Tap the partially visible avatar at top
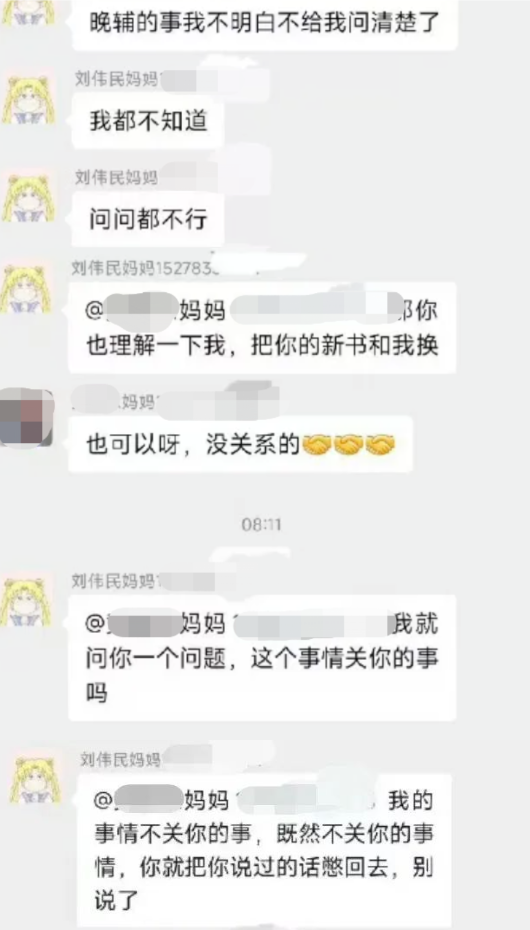Image resolution: width=530 pixels, height=930 pixels. click(28, 13)
